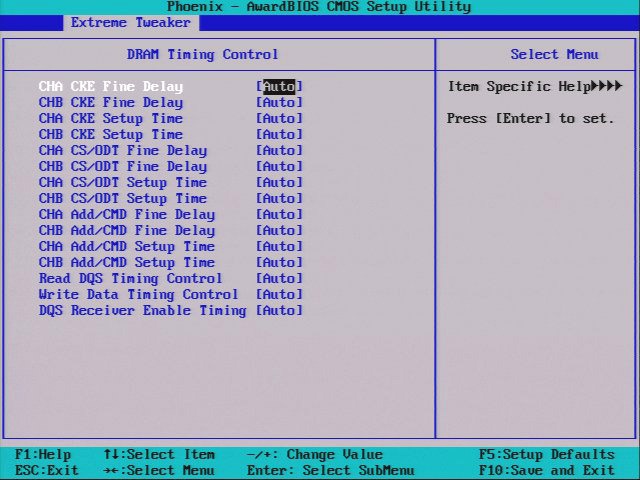640x480 pixels.
Task: Open the DQS Receiver Enable Timing value
Action: pos(279,311)
